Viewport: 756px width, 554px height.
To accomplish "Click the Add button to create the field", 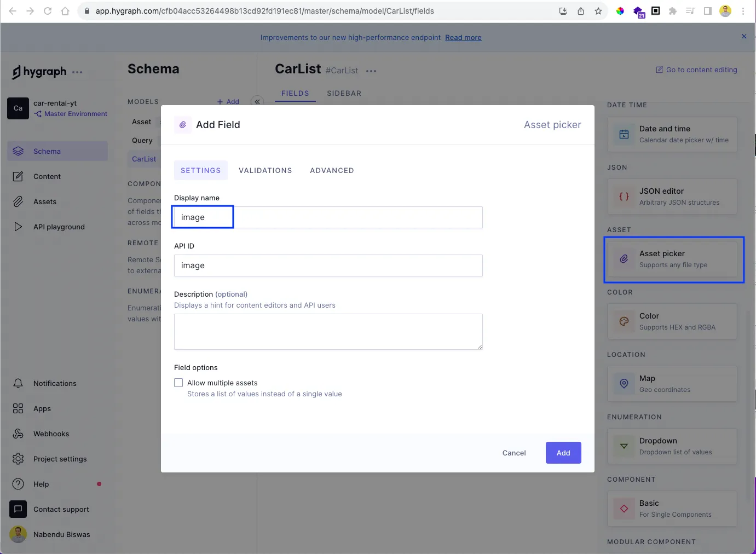I will click(563, 453).
